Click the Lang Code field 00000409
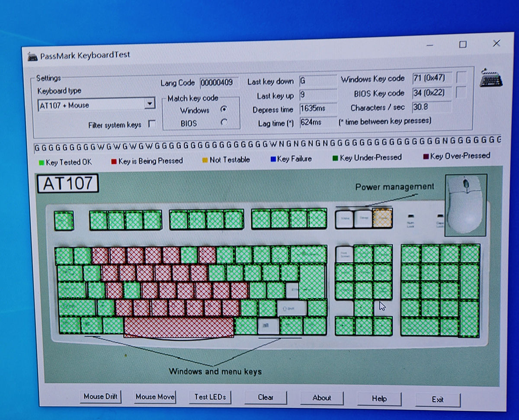Image resolution: width=519 pixels, height=420 pixels. point(219,83)
